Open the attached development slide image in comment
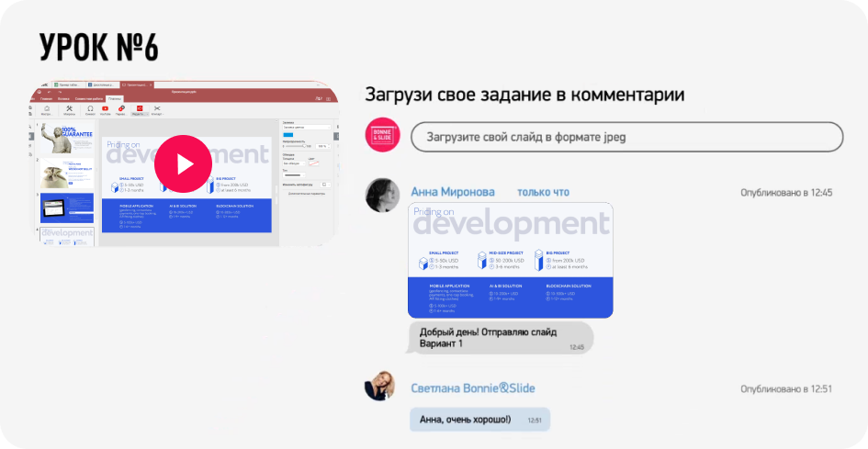 pos(510,260)
